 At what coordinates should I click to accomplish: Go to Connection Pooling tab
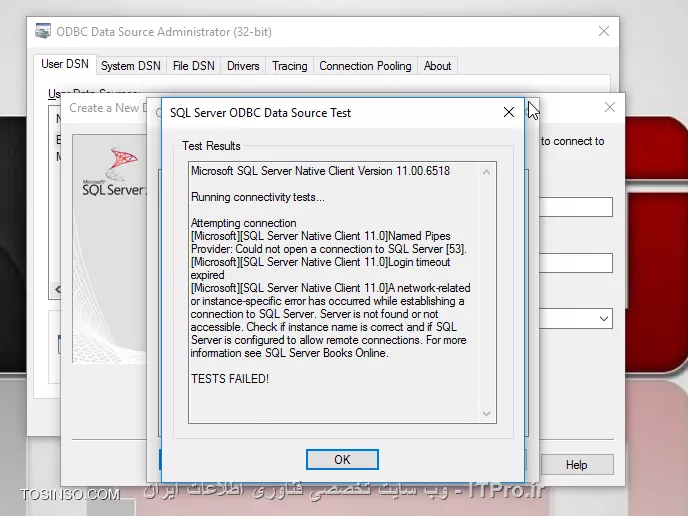[365, 66]
